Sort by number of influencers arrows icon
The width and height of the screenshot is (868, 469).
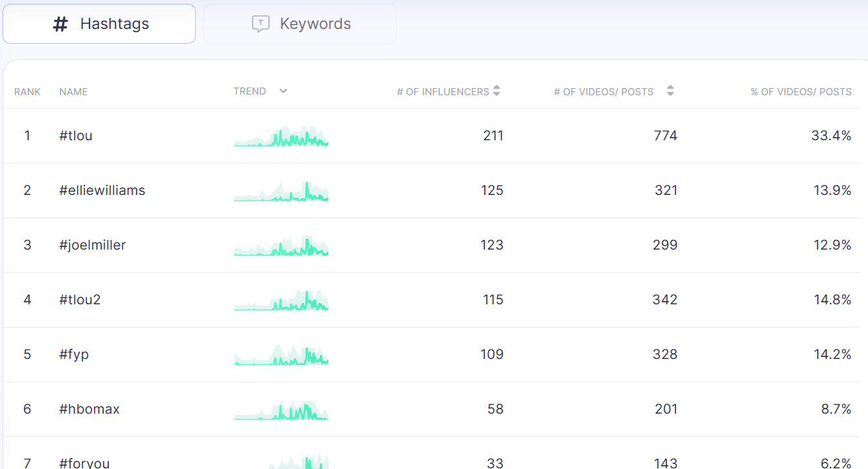point(496,91)
